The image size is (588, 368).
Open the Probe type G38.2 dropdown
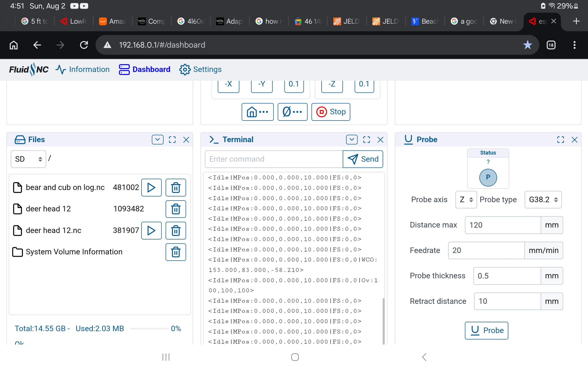click(x=543, y=200)
